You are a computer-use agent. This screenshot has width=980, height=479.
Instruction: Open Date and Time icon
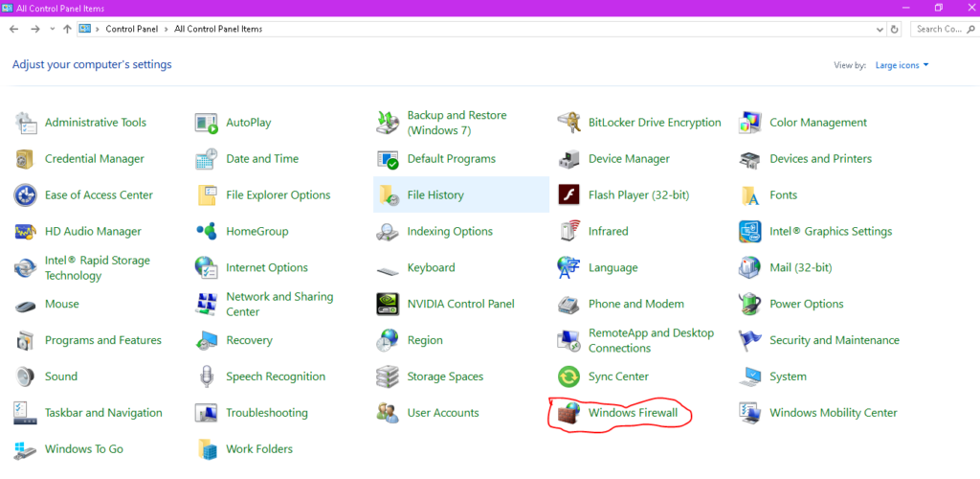[207, 159]
